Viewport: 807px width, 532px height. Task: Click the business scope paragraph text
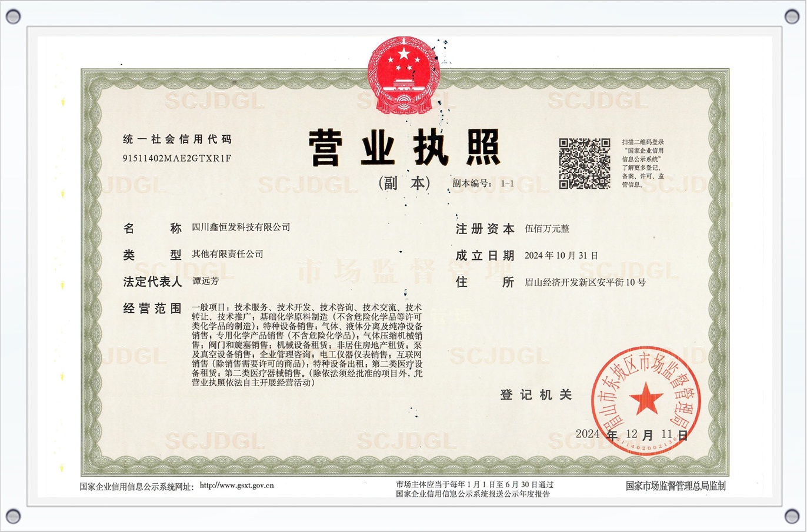coord(306,344)
